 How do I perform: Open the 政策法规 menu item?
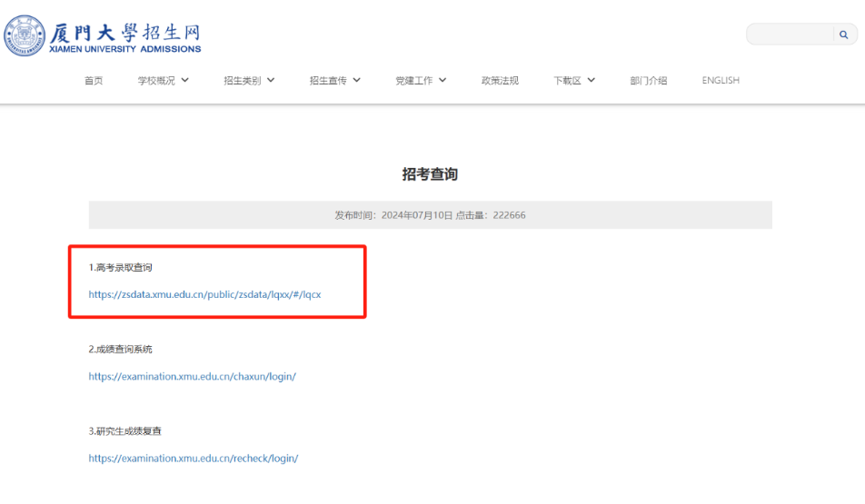tap(500, 81)
